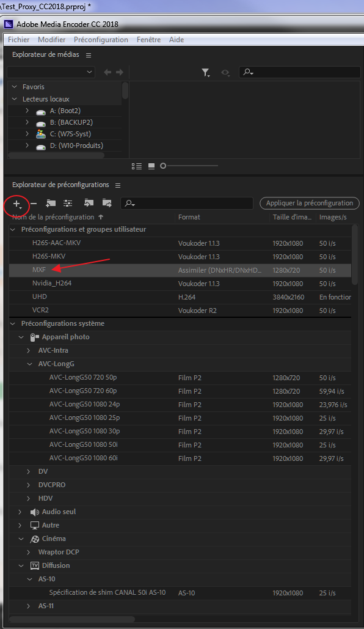The image size is (364, 629).
Task: Adjust the Media Browser thumbnail zoom slider
Action: 163,166
